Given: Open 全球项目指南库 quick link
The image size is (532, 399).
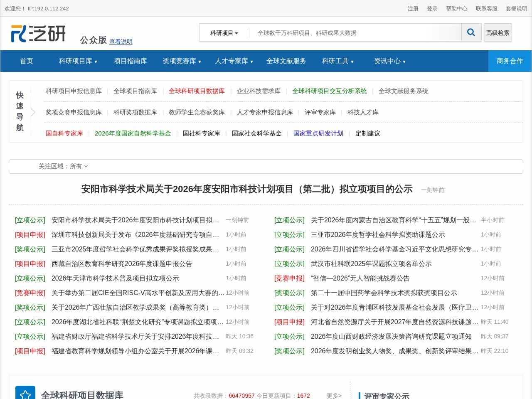Looking at the screenshot, I should [x=135, y=91].
